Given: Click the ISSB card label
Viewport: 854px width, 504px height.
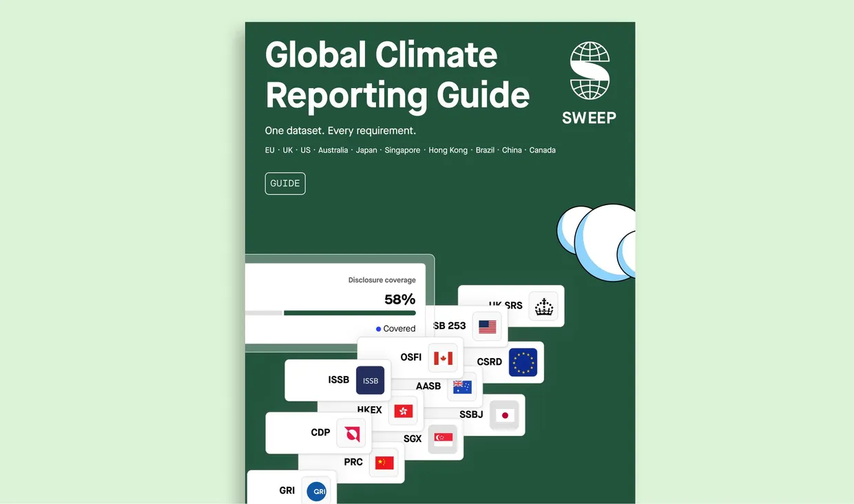Looking at the screenshot, I should tap(339, 380).
